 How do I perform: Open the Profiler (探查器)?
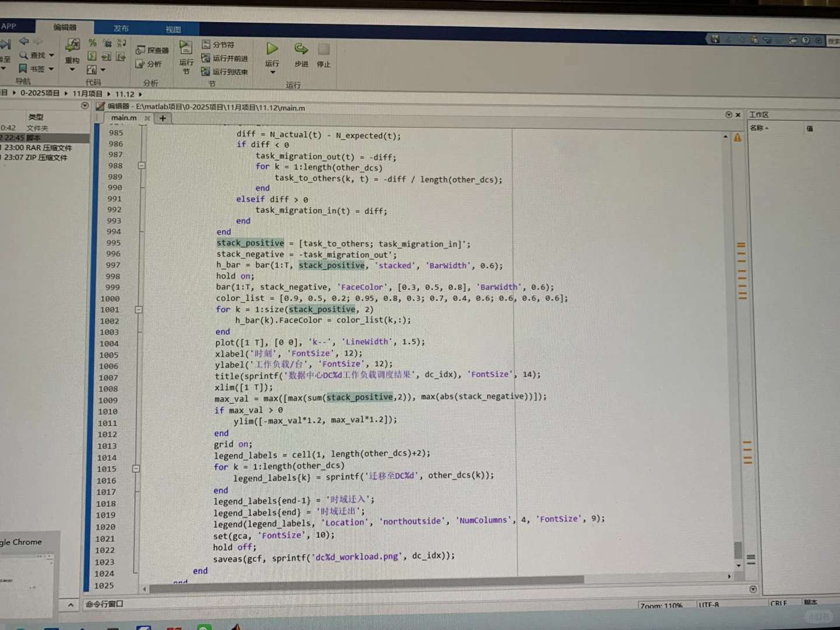coord(152,50)
